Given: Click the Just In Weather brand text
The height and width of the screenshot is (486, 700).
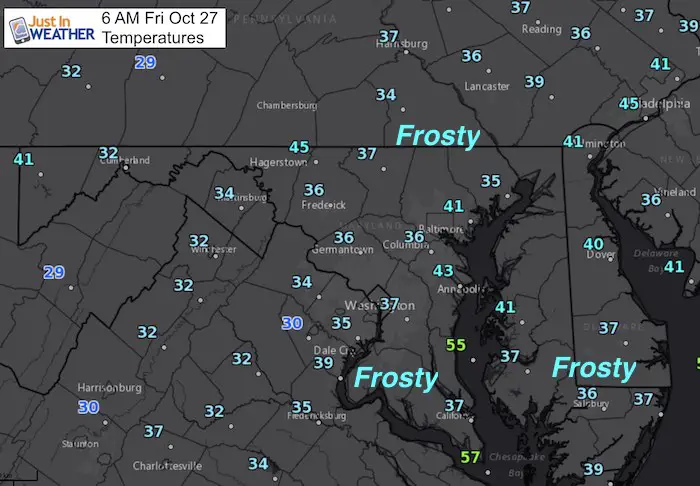Looking at the screenshot, I should (62, 28).
